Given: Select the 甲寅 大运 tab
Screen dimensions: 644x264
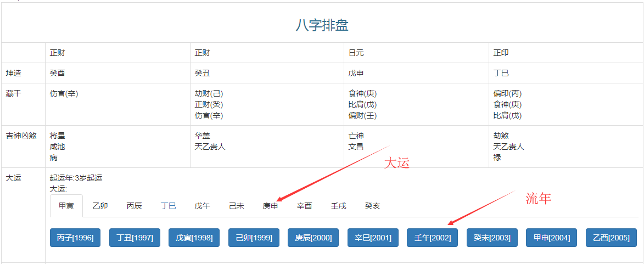Looking at the screenshot, I should pyautogui.click(x=66, y=206).
